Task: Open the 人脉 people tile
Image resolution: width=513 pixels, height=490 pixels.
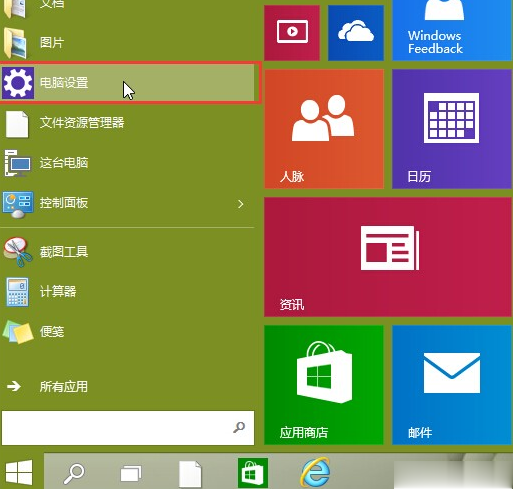Action: 324,129
